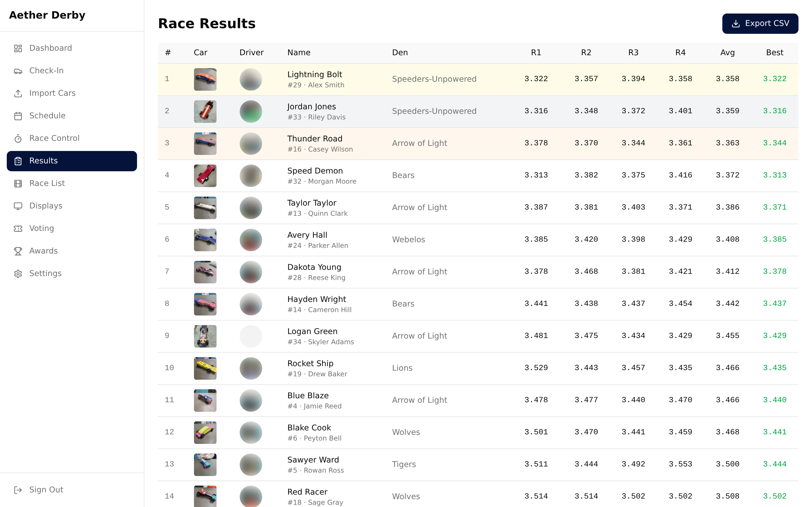Screen dimensions: 812x507
Task: Click Sign Out at the bottom
Action: (46, 490)
